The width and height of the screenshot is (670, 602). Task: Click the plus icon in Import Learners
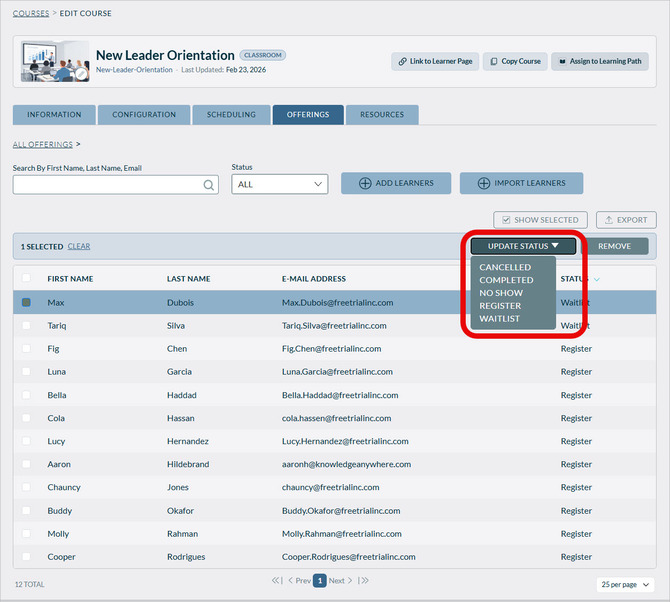pyautogui.click(x=484, y=183)
